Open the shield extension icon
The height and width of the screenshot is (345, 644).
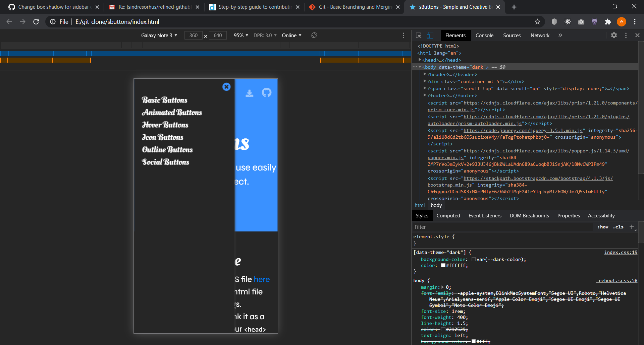554,22
